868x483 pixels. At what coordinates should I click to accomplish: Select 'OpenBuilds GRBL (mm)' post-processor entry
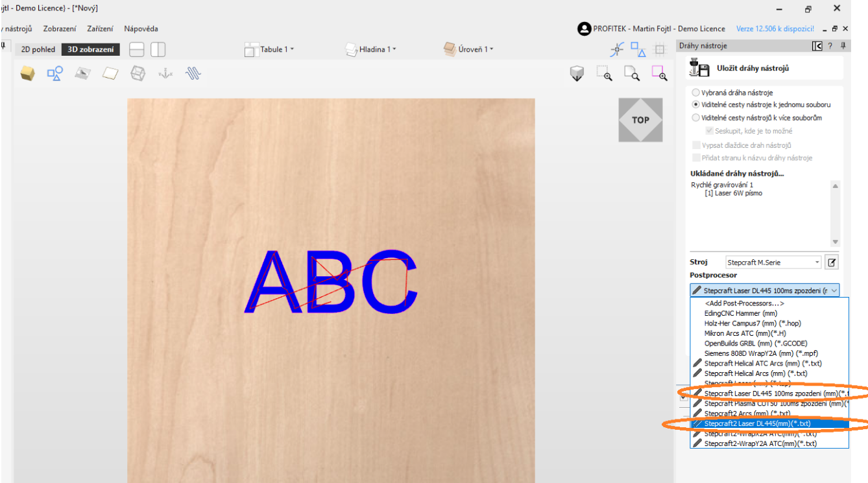[756, 344]
